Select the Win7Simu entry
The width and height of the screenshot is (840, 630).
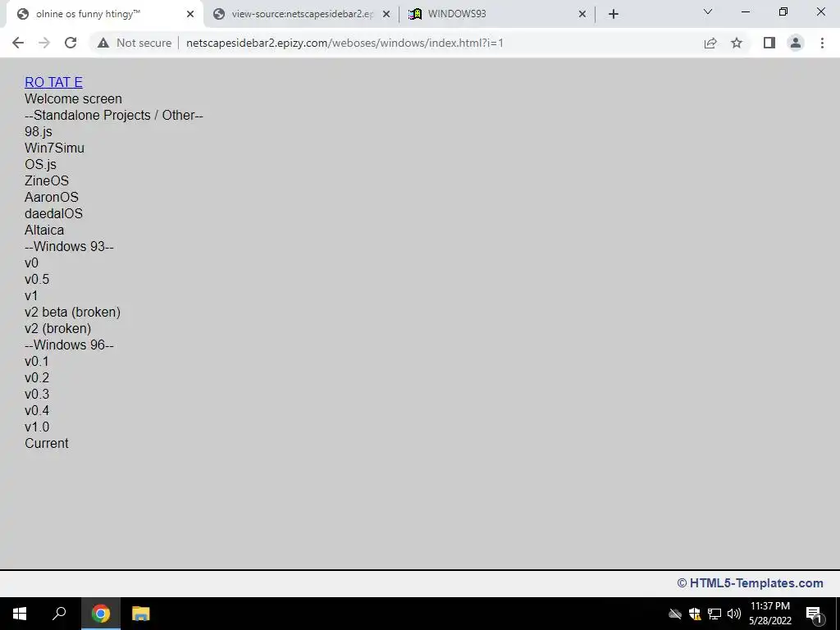pos(55,148)
